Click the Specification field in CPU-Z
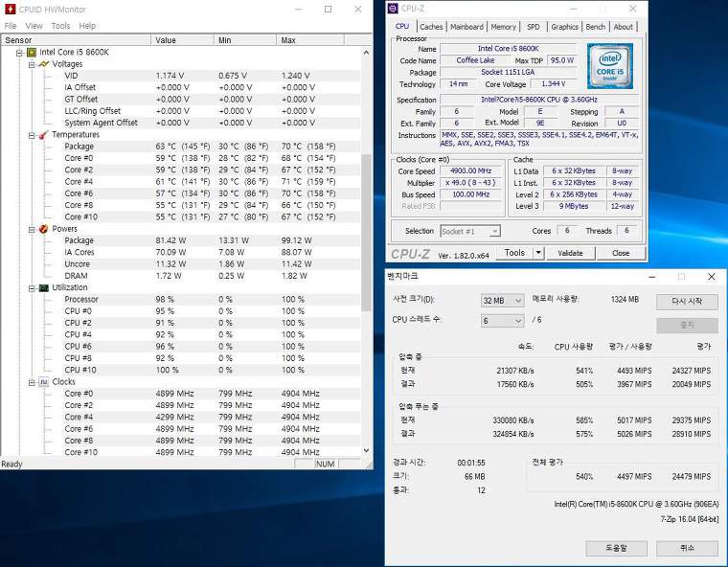 coord(538,100)
